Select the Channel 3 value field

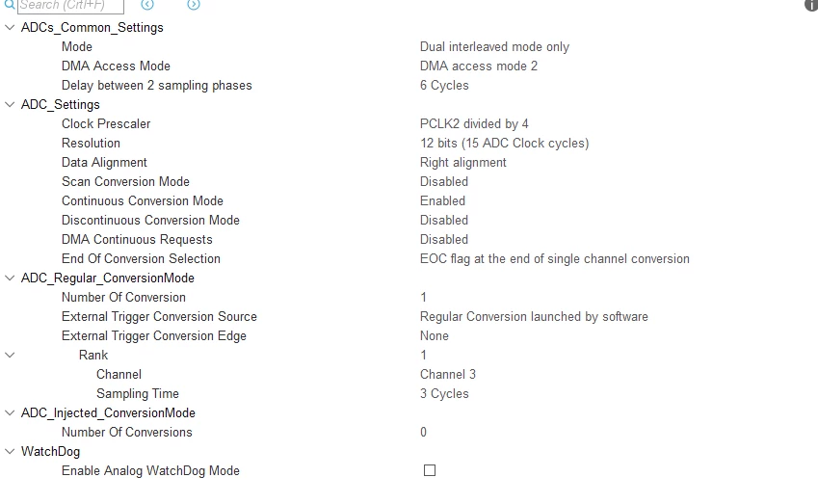tap(448, 375)
